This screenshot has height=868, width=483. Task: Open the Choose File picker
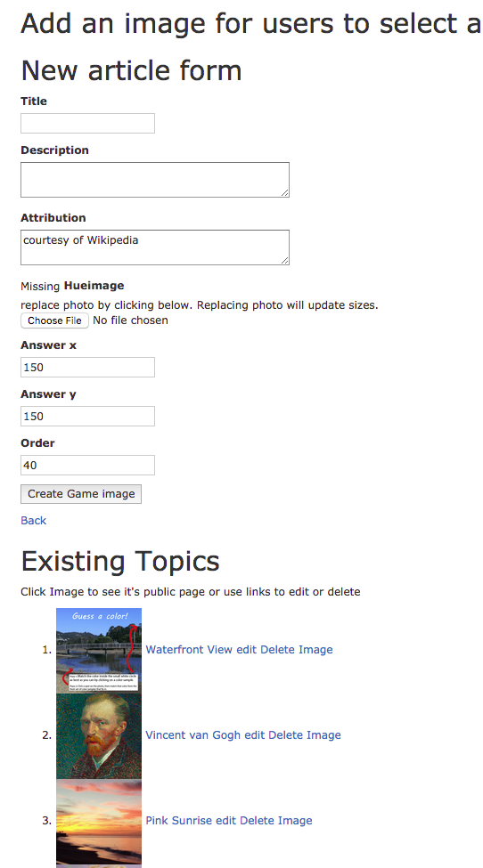(x=55, y=320)
